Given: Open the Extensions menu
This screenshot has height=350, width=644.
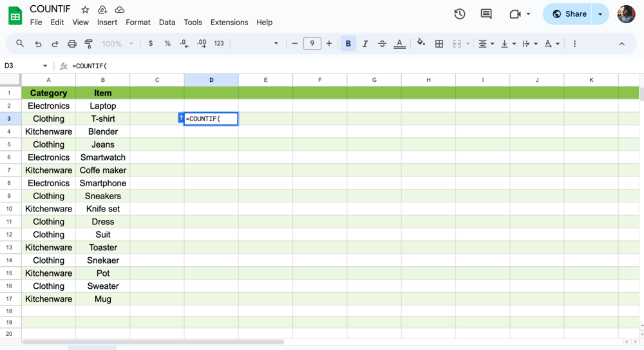Looking at the screenshot, I should tap(229, 22).
